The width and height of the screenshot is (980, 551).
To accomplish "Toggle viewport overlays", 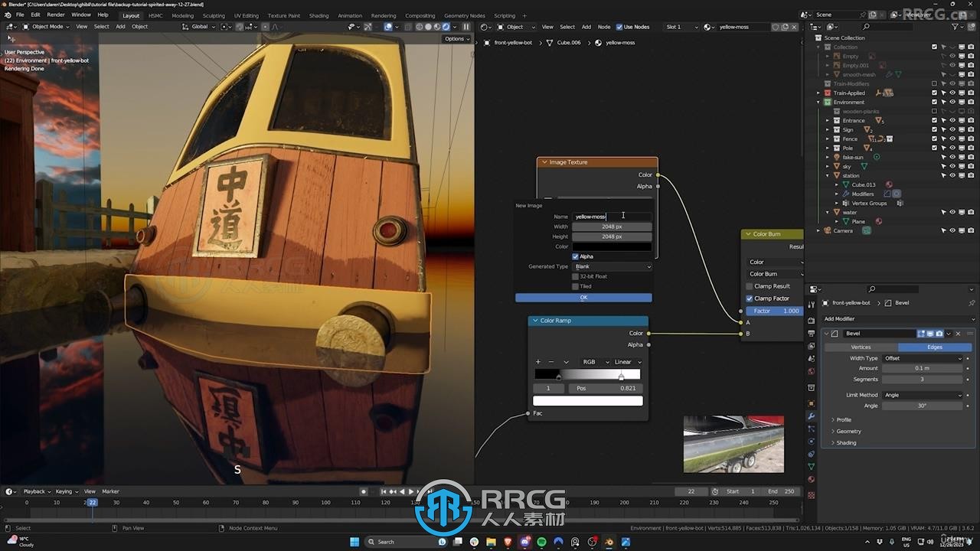I will pyautogui.click(x=389, y=27).
